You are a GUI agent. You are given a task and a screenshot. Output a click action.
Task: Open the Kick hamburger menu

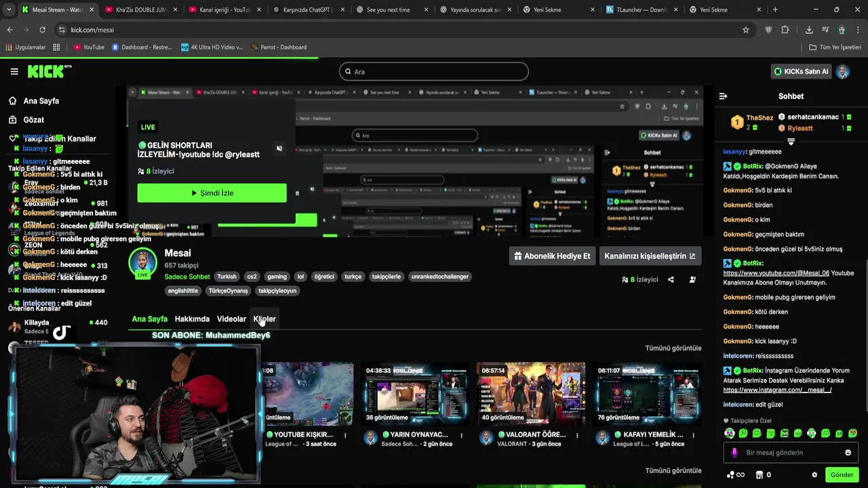pyautogui.click(x=14, y=71)
